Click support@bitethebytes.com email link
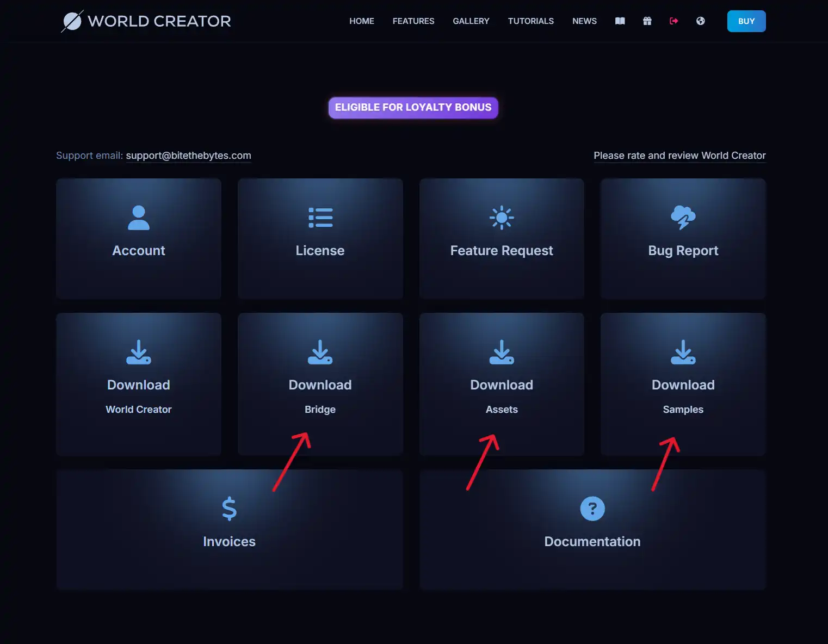Viewport: 828px width, 644px height. click(x=188, y=156)
